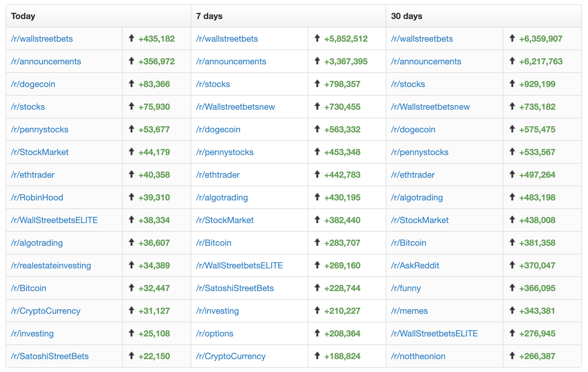Click the growth arrow next to +83,366
This screenshot has width=588, height=372.
(132, 84)
